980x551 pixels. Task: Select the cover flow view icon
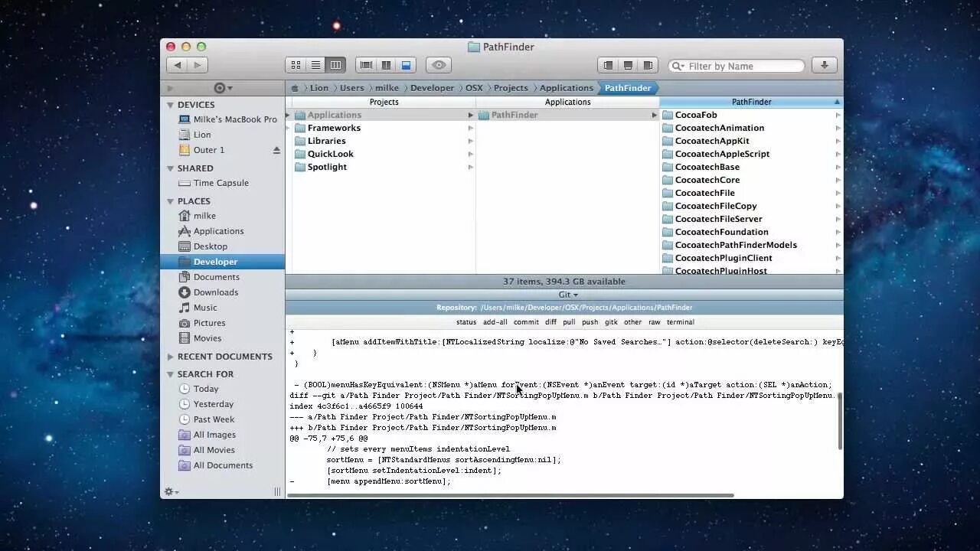[366, 66]
